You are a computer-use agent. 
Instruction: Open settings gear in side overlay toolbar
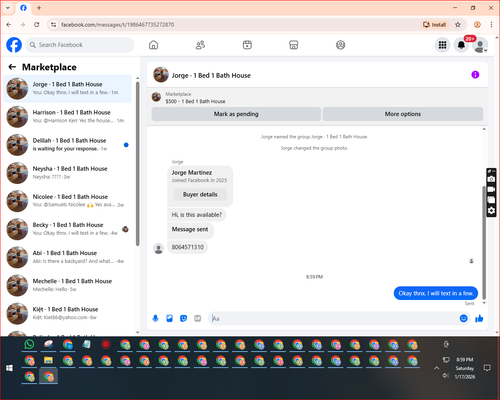pos(491,211)
